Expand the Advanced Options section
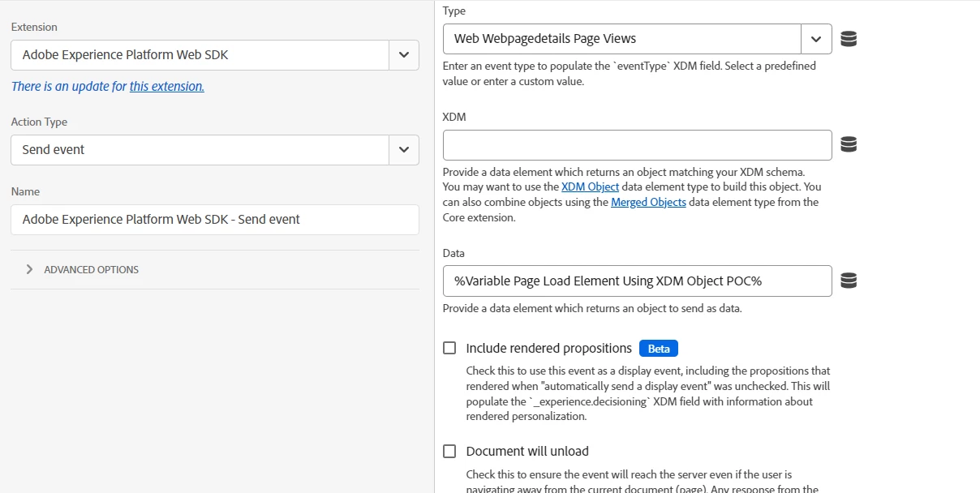This screenshot has width=980, height=493. click(82, 269)
